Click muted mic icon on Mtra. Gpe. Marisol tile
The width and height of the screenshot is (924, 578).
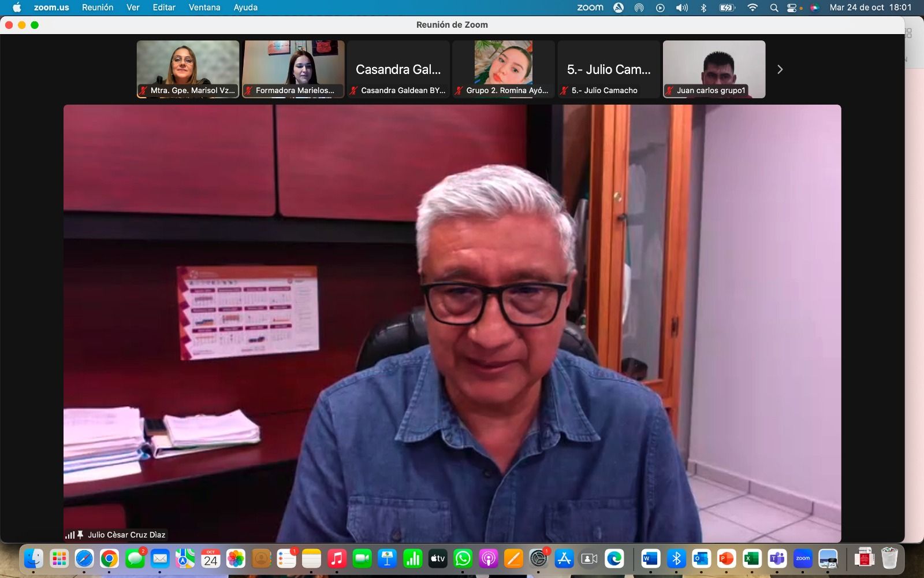click(143, 91)
